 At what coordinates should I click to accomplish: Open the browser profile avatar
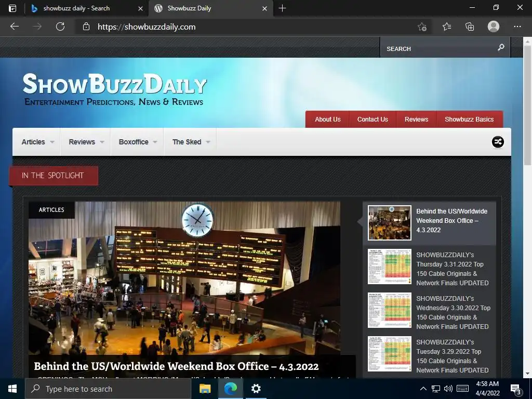[x=494, y=26]
